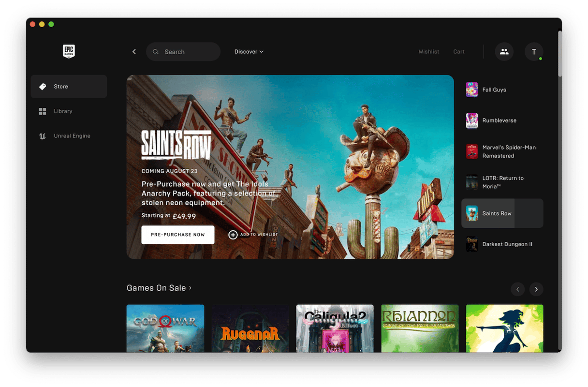
Task: Click the Pre-Purchase Now button
Action: click(x=177, y=235)
